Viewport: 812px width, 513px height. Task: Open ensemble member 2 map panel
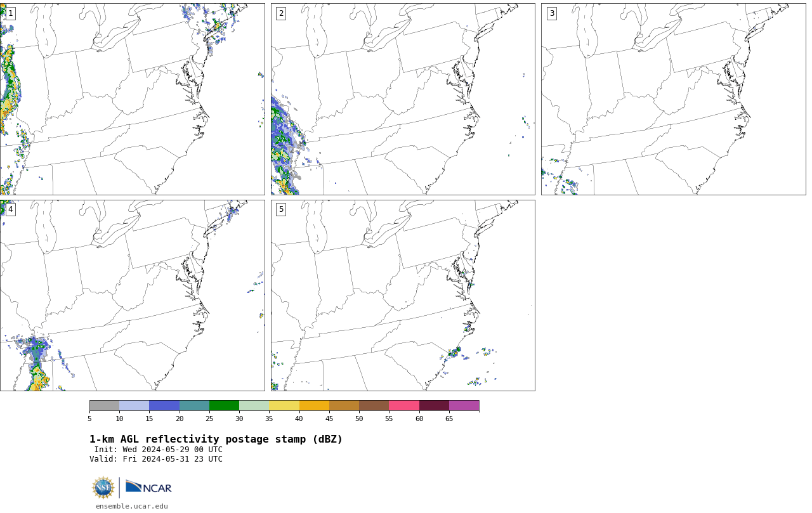(x=403, y=99)
